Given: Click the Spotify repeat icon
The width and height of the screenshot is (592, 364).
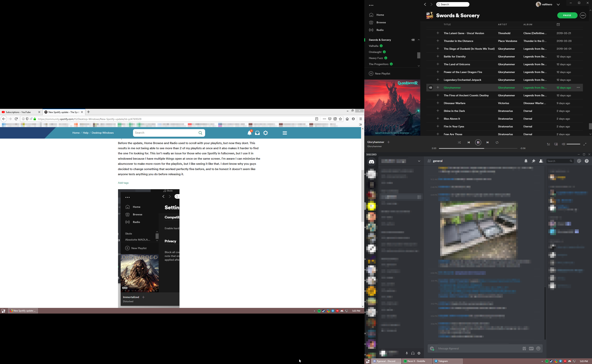Looking at the screenshot, I should point(497,142).
